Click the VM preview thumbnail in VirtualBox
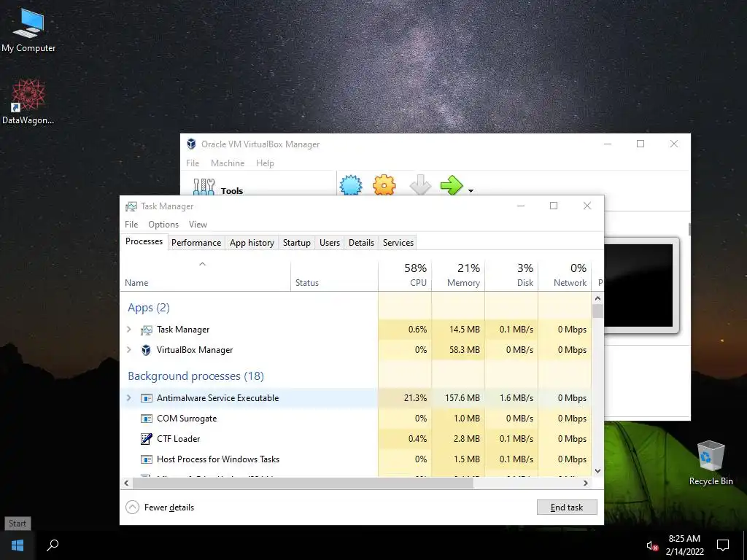The width and height of the screenshot is (747, 560). coord(640,285)
